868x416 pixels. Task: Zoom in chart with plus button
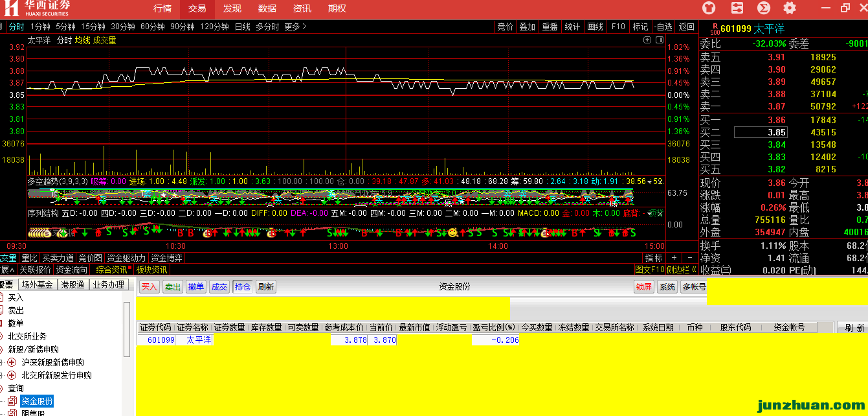674,258
